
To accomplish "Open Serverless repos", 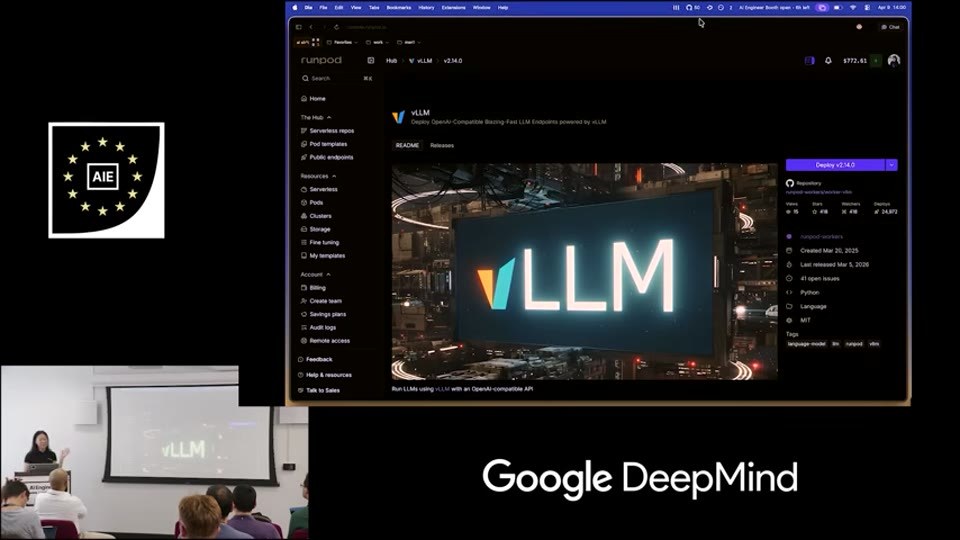I will point(328,131).
